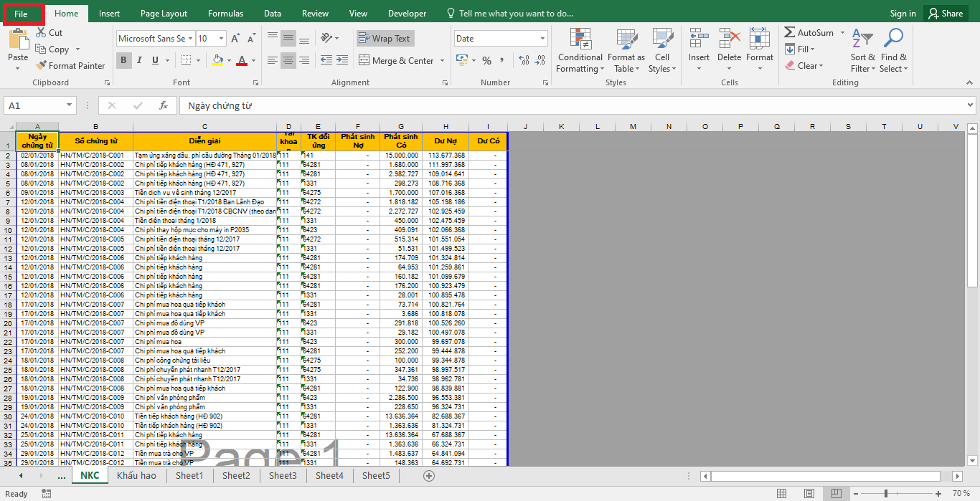Image resolution: width=980 pixels, height=501 pixels.
Task: Toggle Italic formatting
Action: [x=139, y=61]
